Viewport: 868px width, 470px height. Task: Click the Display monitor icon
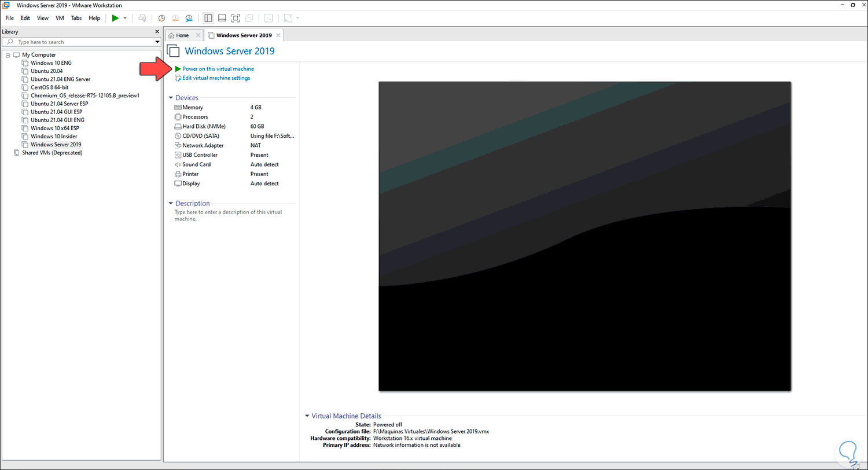point(178,183)
